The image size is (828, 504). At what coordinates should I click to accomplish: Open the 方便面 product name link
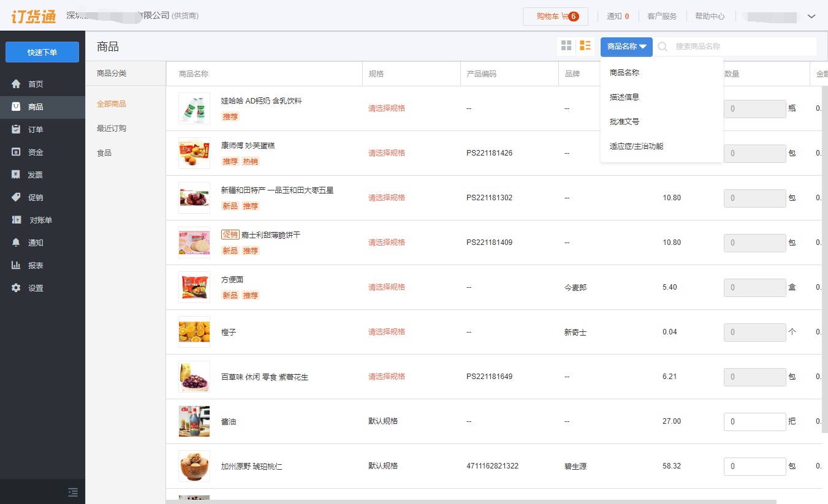click(x=232, y=280)
